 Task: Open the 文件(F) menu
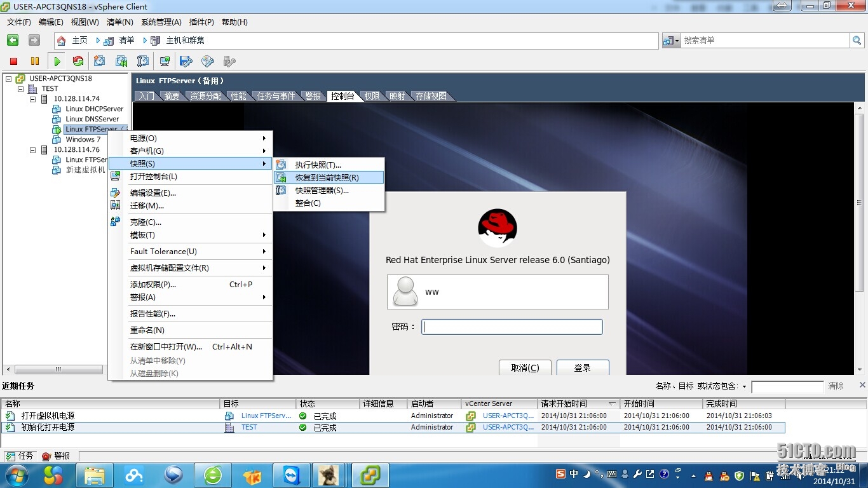point(19,22)
